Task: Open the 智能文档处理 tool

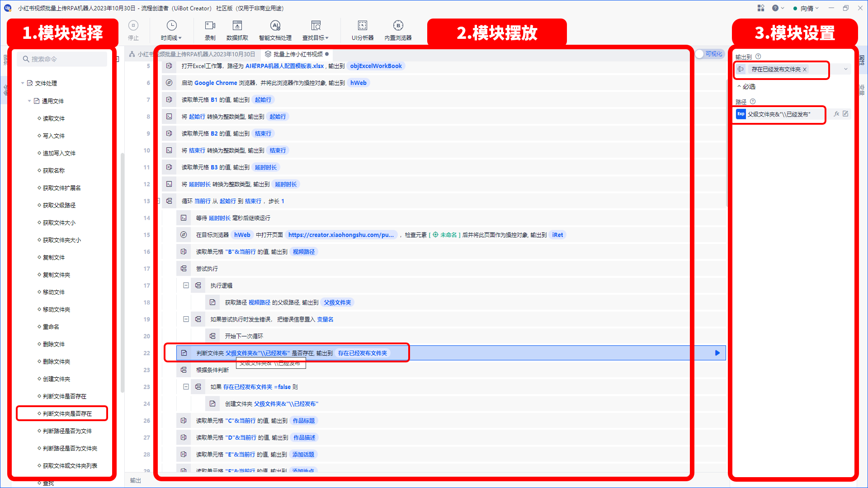Action: point(275,30)
